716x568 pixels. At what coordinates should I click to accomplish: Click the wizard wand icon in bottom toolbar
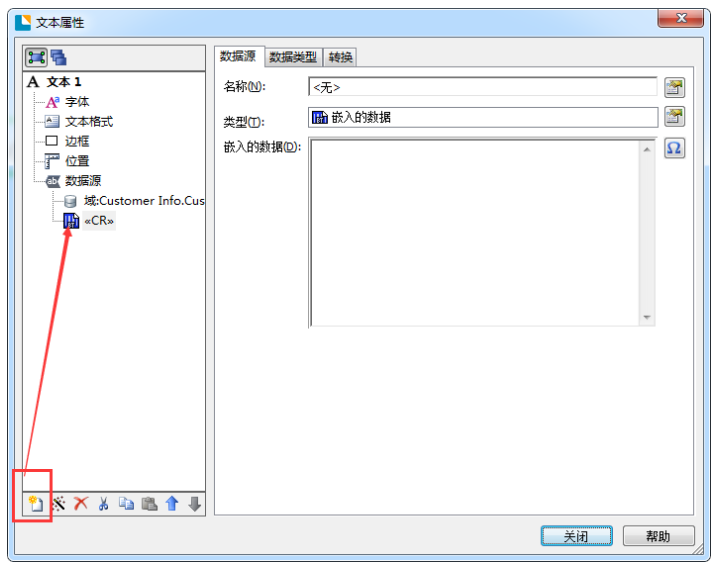[58, 504]
